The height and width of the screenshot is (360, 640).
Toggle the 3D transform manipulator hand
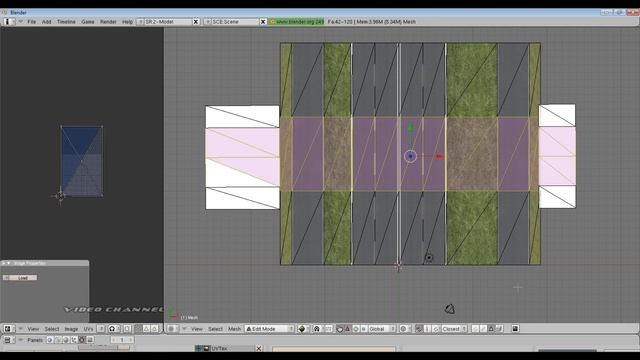click(340, 329)
